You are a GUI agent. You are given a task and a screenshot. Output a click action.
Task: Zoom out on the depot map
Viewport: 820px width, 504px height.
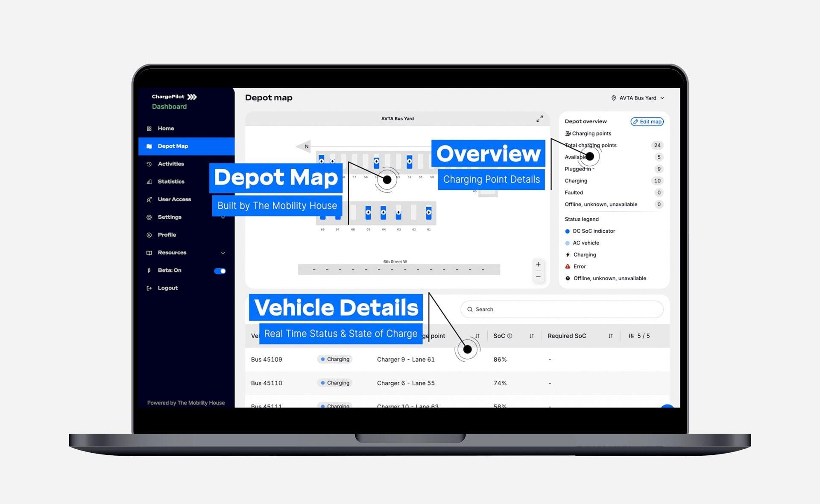click(x=538, y=277)
